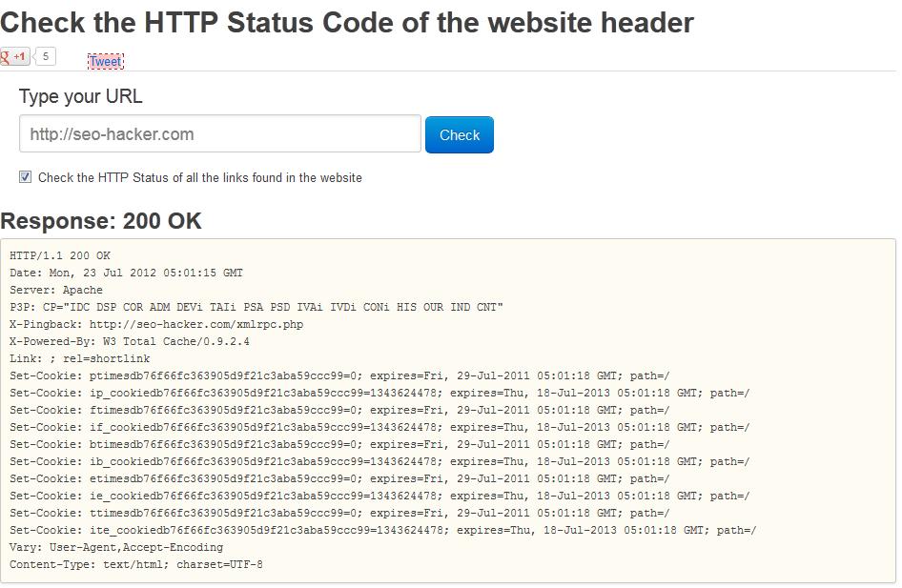
Task: Click the checkbox label about all links found
Action: pyautogui.click(x=200, y=178)
